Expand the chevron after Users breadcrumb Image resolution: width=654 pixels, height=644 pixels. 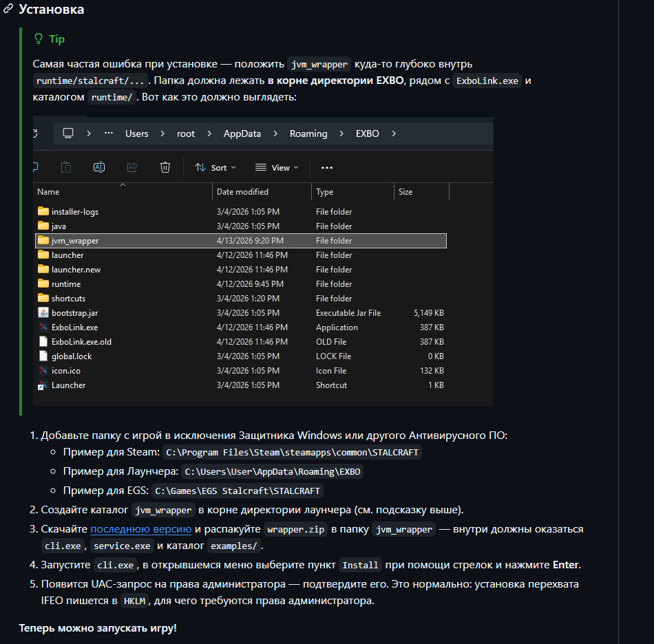[x=162, y=133]
